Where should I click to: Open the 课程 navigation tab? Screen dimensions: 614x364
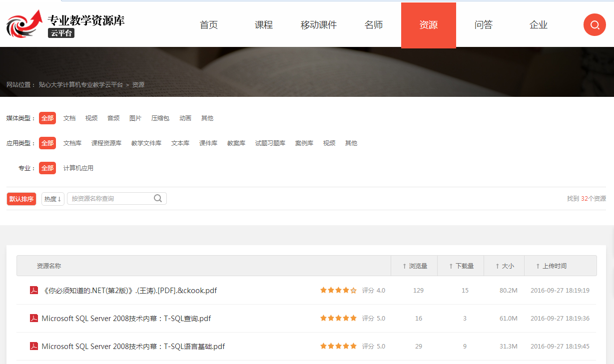(x=264, y=25)
